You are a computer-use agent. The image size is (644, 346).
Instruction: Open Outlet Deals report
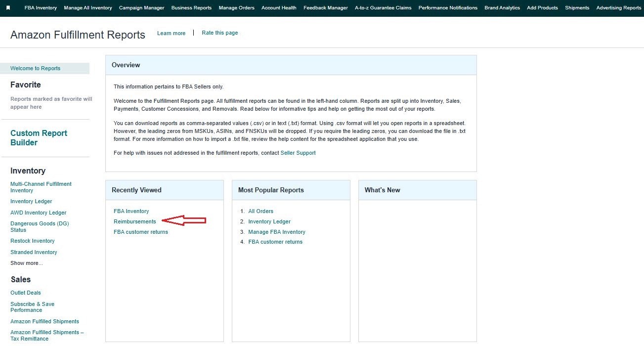26,293
